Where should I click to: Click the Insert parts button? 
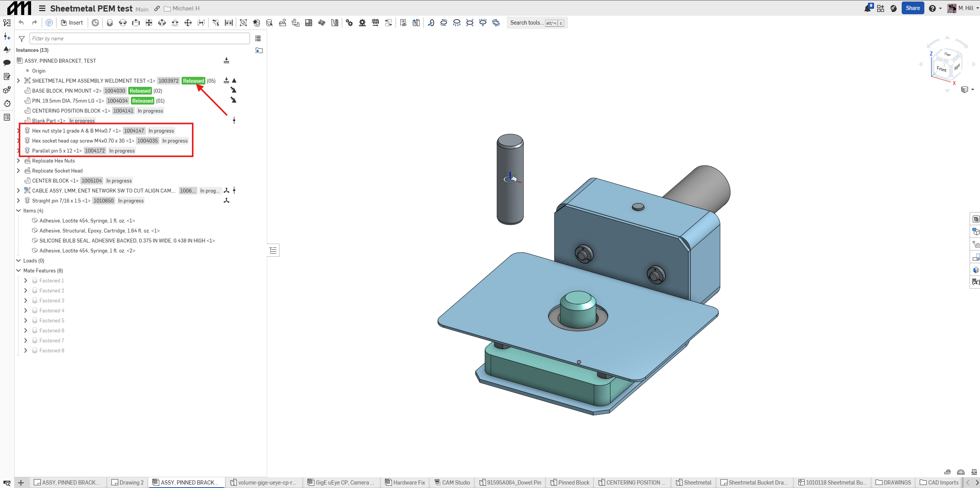pos(72,23)
